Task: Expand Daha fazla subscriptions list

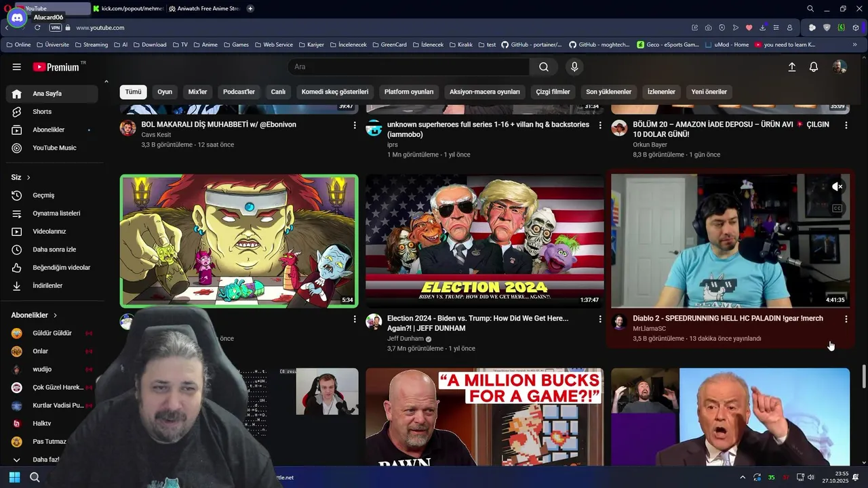Action: (46, 460)
